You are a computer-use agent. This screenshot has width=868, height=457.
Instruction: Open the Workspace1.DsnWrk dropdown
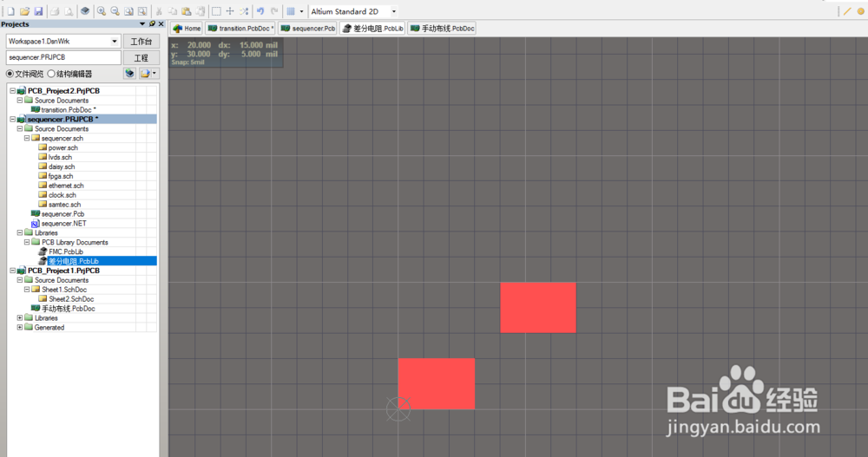point(115,41)
